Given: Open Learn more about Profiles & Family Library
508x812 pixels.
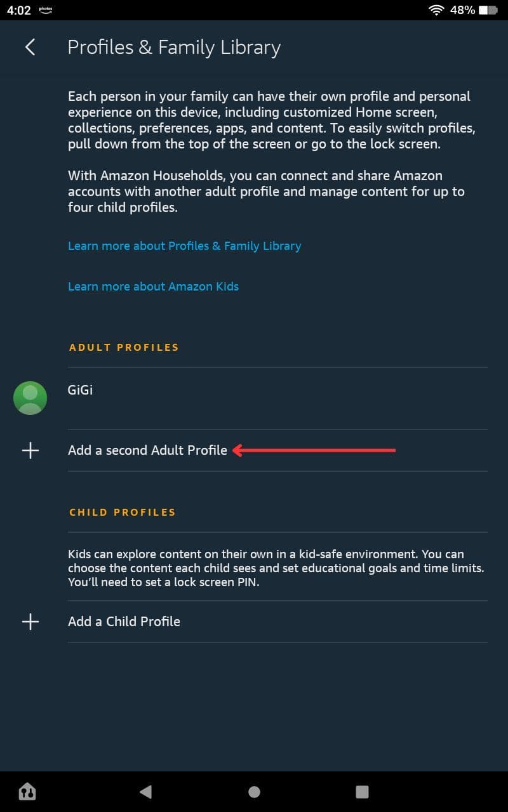Looking at the screenshot, I should point(184,246).
